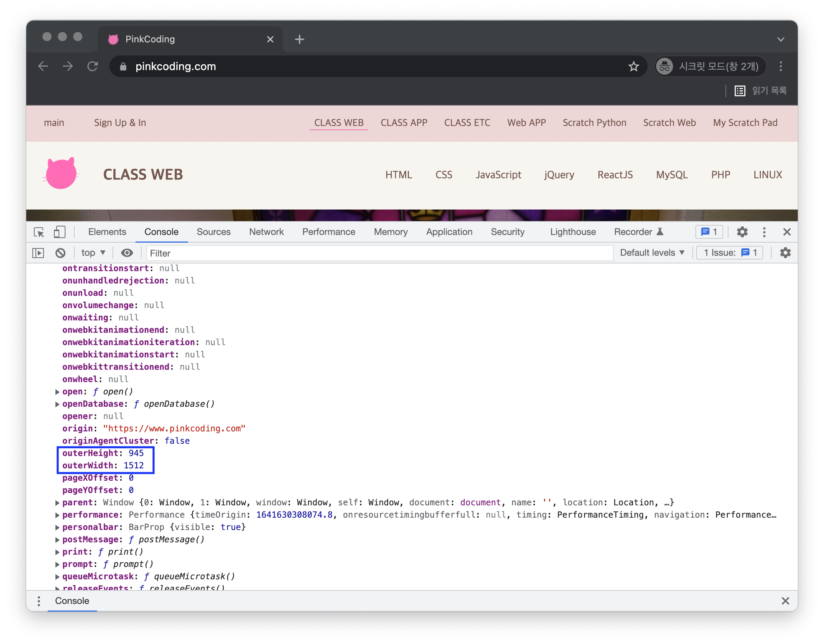Open the LINUX lessons menu
The image size is (824, 644).
click(x=767, y=175)
